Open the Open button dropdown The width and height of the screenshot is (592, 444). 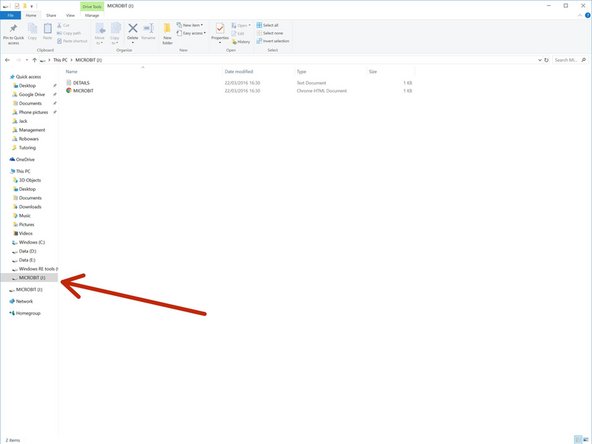click(x=249, y=25)
